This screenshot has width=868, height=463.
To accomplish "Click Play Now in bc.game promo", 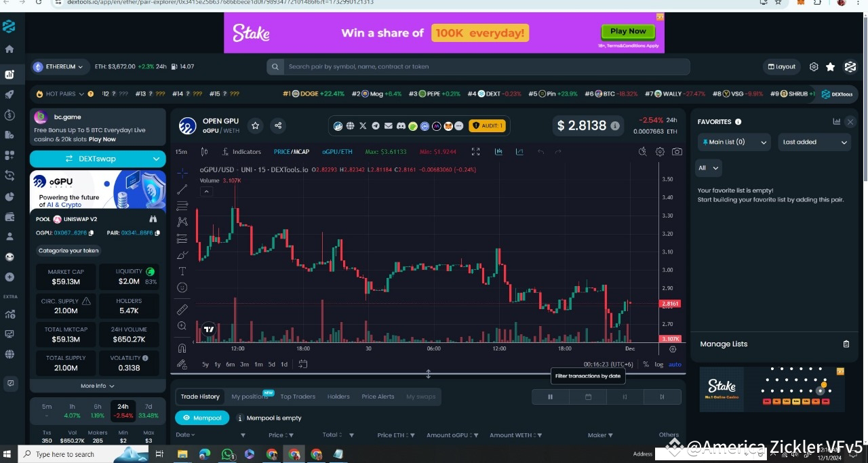I will tap(102, 139).
